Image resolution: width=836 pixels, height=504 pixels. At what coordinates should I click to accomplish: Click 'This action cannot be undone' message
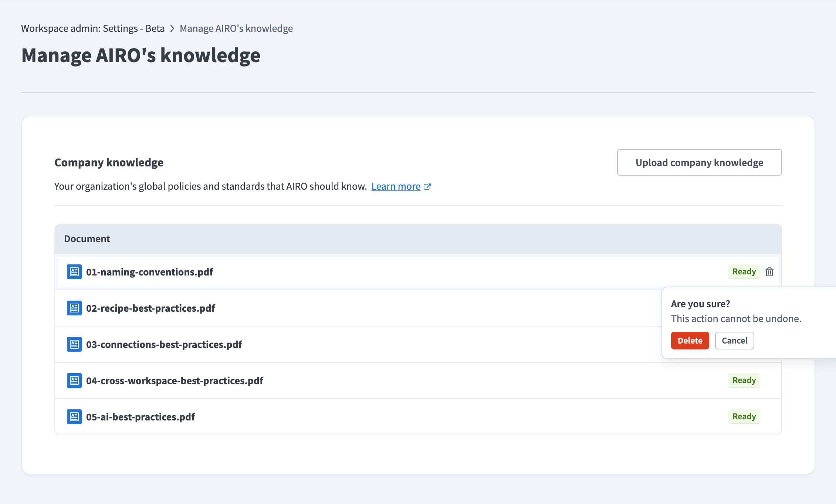click(x=736, y=318)
